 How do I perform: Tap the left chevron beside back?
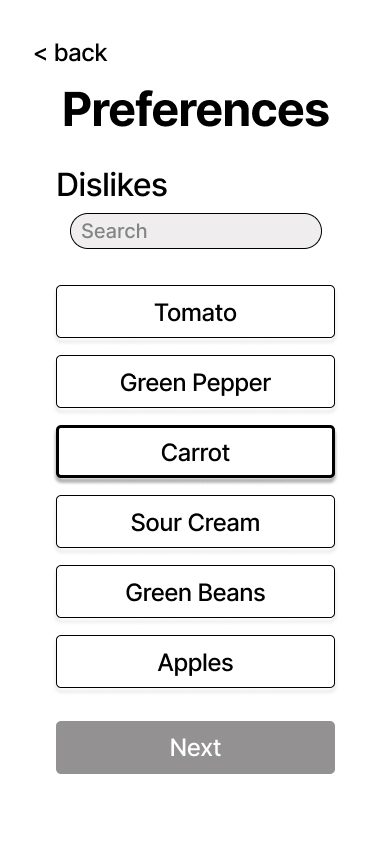point(40,54)
